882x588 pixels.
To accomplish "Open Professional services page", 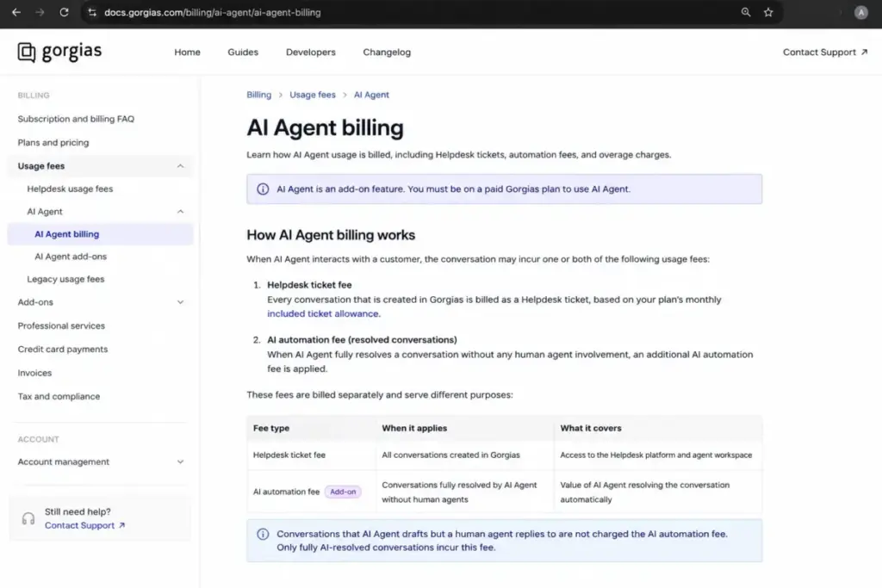I will (61, 326).
